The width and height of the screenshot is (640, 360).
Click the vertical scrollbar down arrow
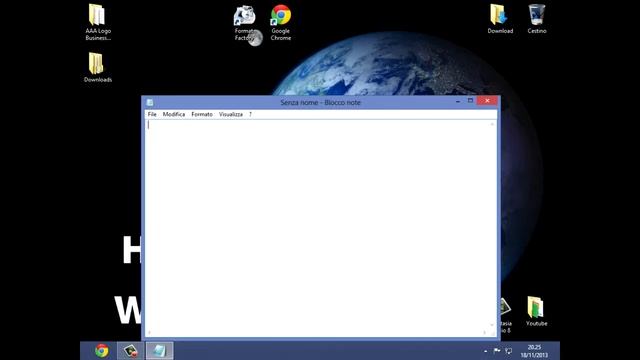pyautogui.click(x=492, y=325)
